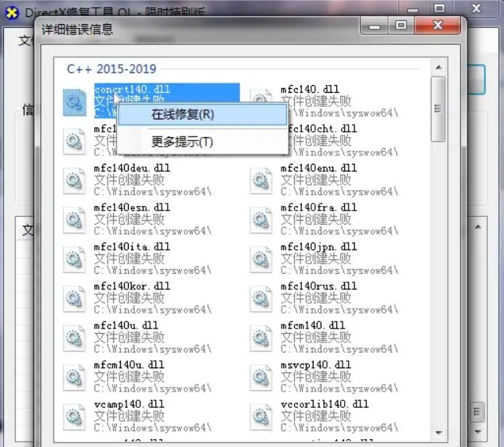
Task: Choose 更多提示(T) from the context menu
Action: 203,142
